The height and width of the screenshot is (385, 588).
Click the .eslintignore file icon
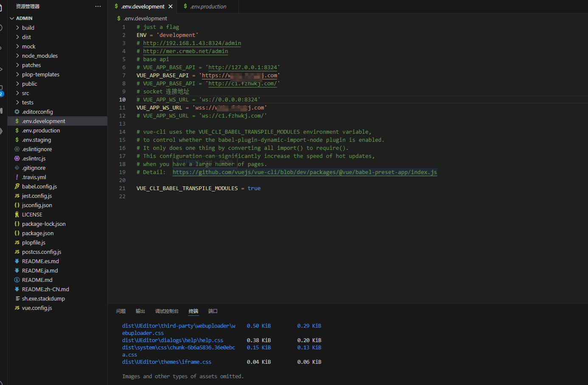click(x=17, y=149)
